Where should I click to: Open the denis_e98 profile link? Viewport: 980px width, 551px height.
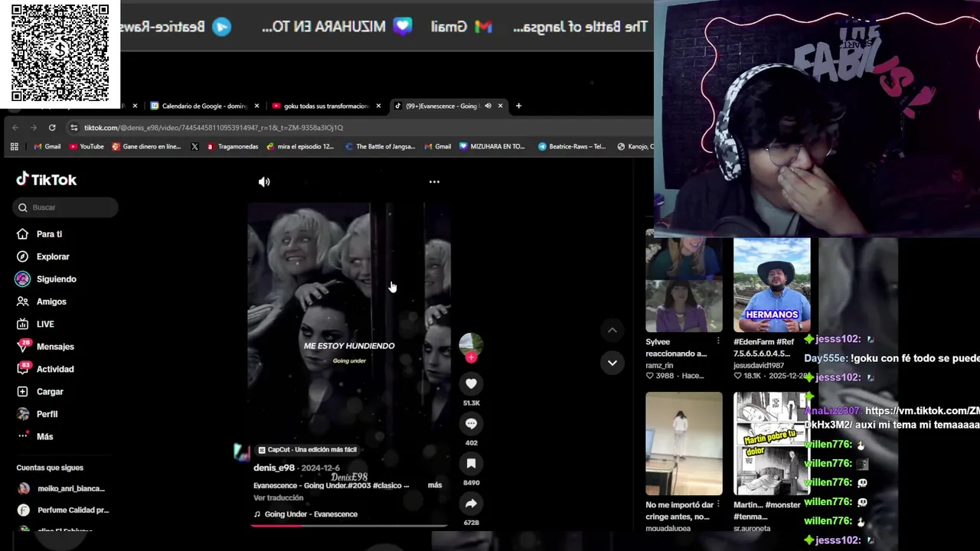(274, 468)
